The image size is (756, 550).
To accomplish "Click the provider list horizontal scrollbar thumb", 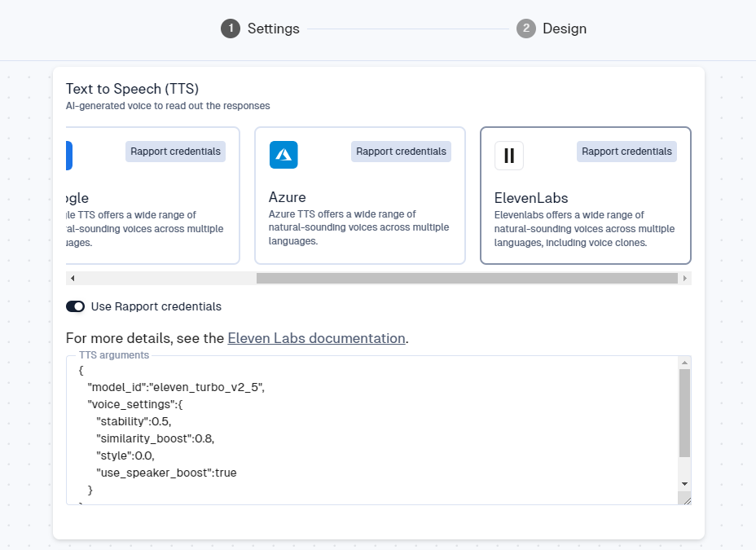I will click(x=467, y=278).
